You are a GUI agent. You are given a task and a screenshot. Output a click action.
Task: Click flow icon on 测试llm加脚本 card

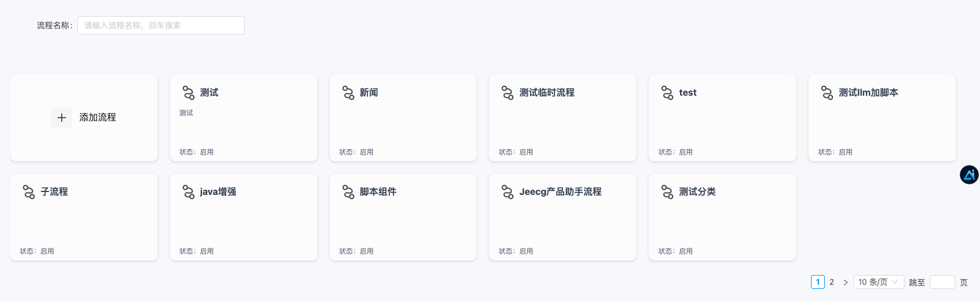coord(827,93)
